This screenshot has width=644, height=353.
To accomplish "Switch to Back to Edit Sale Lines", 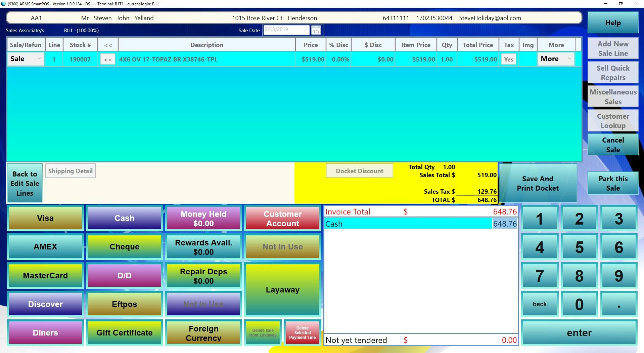I will pyautogui.click(x=24, y=183).
